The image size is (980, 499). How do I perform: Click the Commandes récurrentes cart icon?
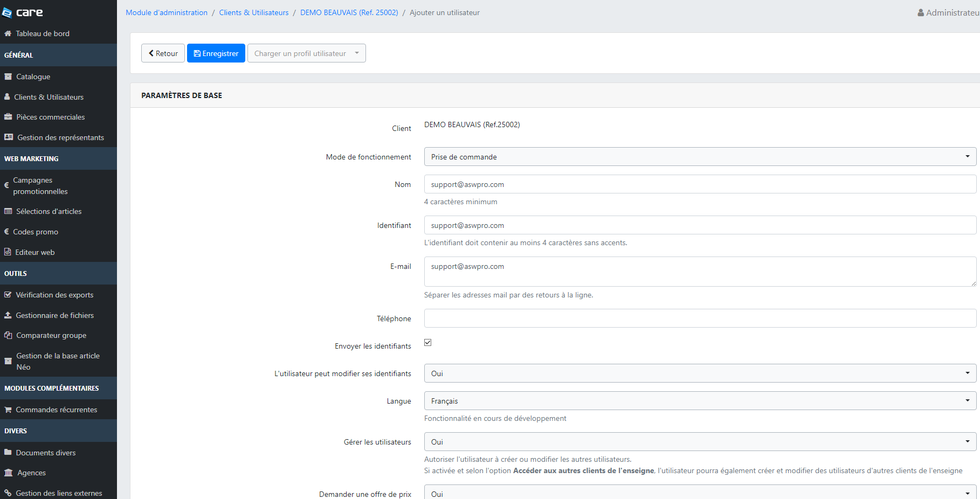coord(8,410)
